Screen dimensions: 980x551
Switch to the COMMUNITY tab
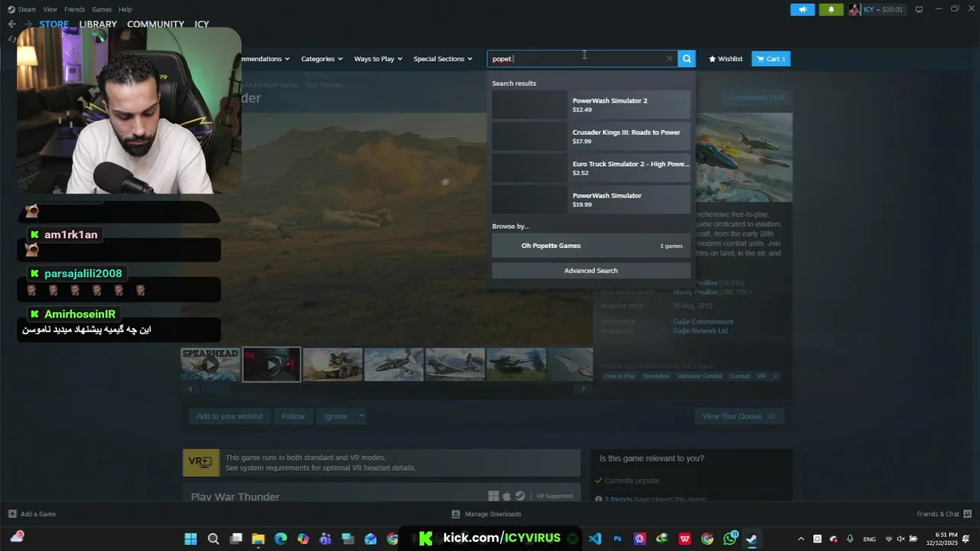click(x=155, y=24)
